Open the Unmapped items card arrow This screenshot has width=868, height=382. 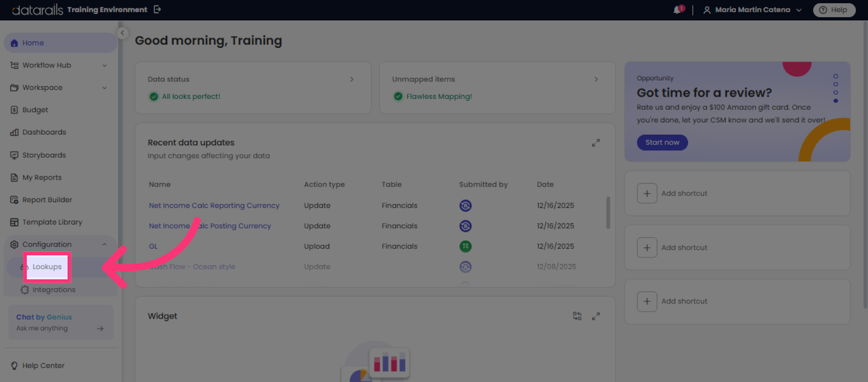point(596,79)
